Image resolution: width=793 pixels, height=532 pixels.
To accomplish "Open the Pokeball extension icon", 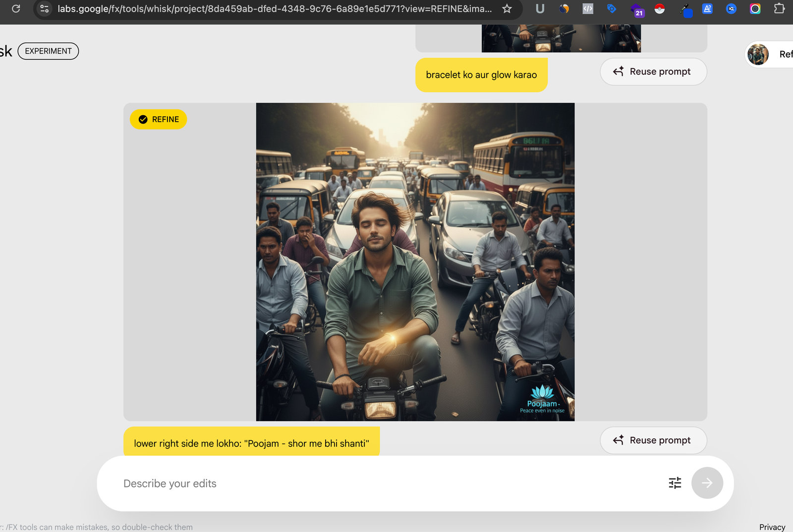I will pos(659,8).
